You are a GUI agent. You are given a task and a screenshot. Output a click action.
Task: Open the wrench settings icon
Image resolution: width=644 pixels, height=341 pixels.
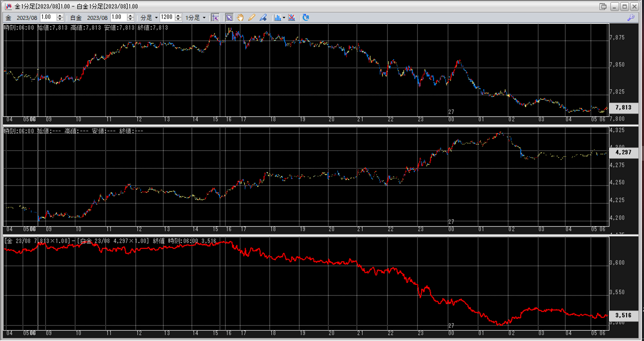click(631, 18)
